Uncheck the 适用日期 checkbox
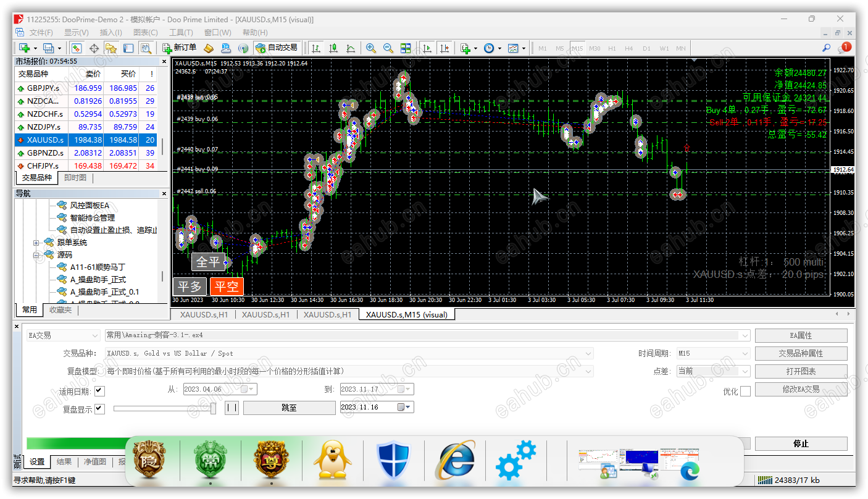Screen dimensions: 868x499 (99, 391)
